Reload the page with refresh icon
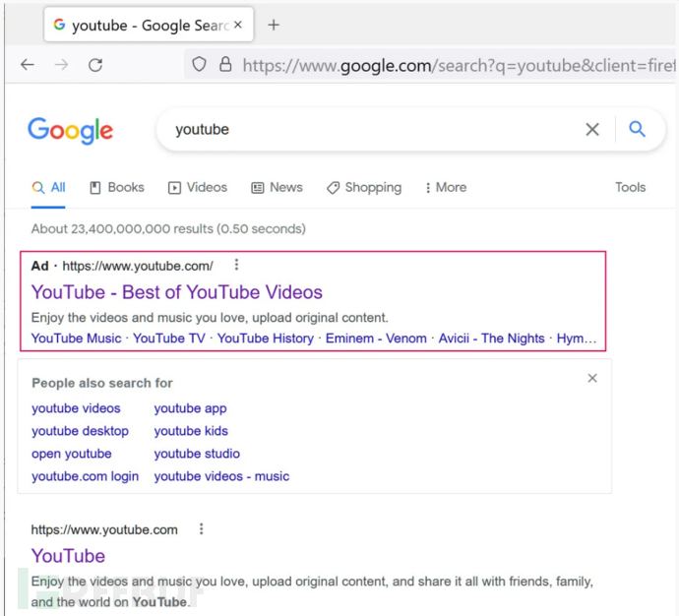 [x=95, y=65]
